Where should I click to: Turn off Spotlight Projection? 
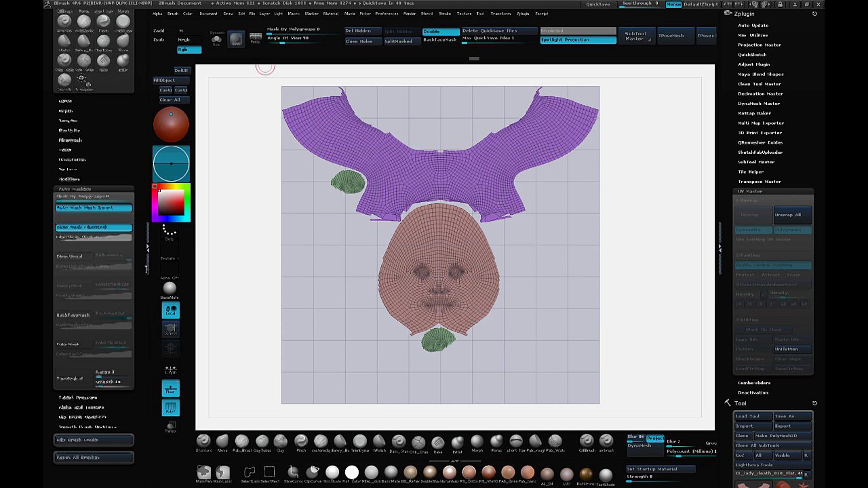578,40
